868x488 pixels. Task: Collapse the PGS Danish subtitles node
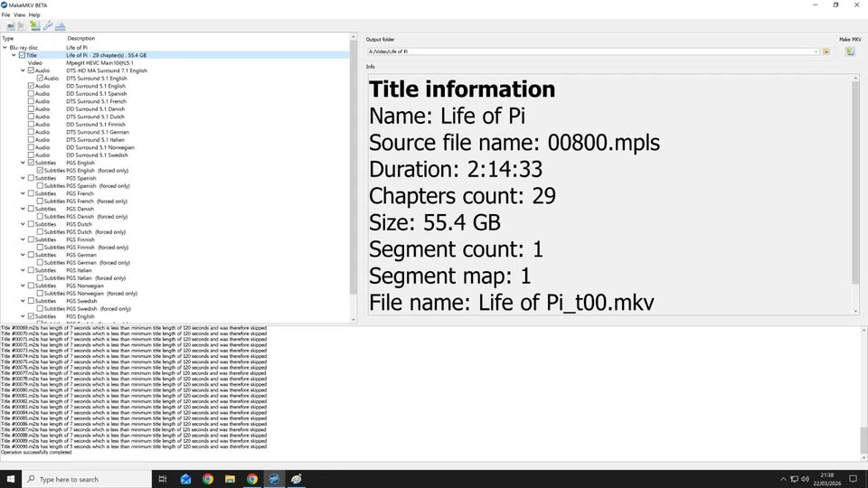[x=23, y=209]
